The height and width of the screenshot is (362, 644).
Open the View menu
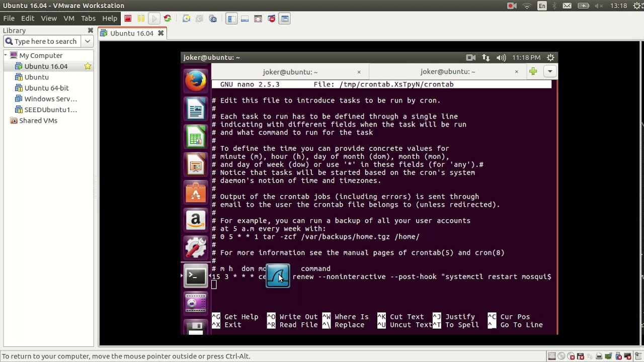[49, 18]
